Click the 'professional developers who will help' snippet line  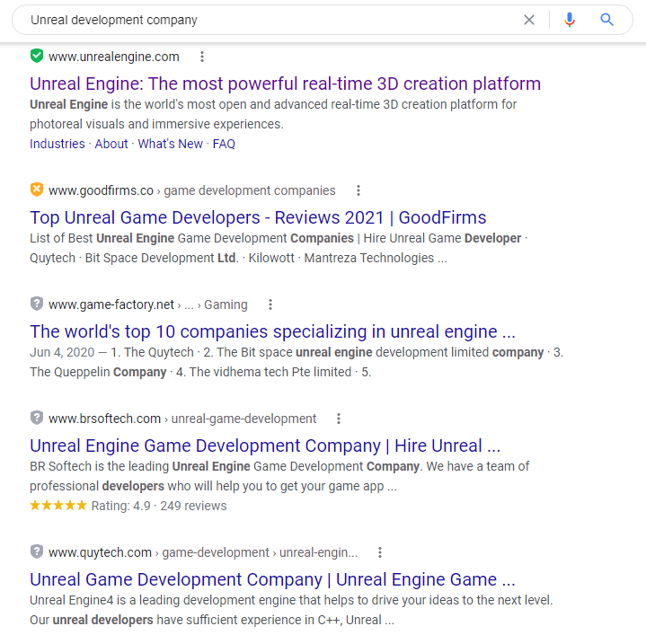[x=213, y=486]
